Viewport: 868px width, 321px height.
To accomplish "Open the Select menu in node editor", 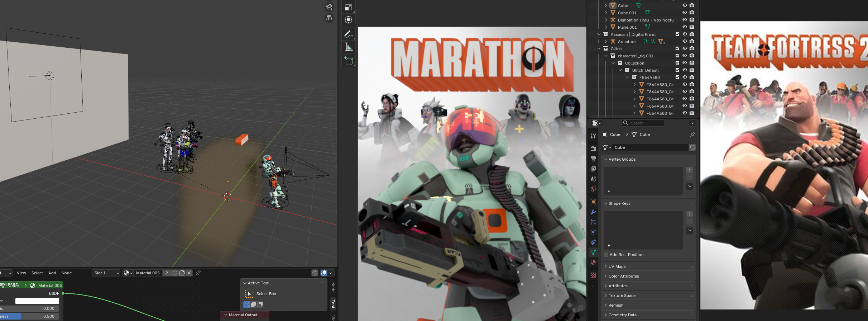I will (37, 273).
